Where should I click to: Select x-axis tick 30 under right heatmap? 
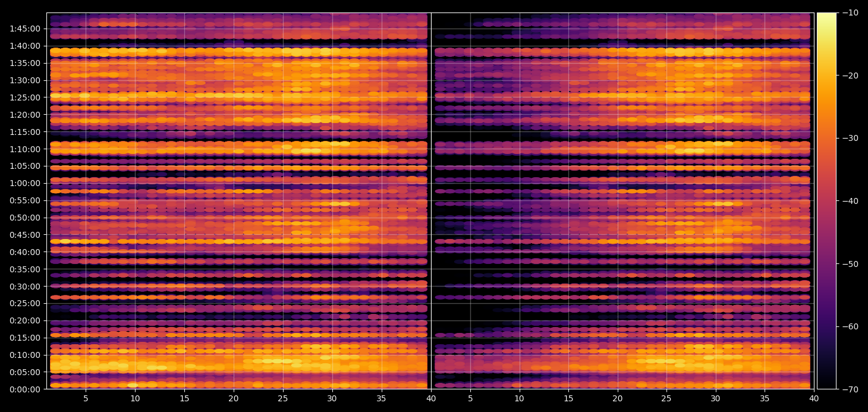(716, 398)
